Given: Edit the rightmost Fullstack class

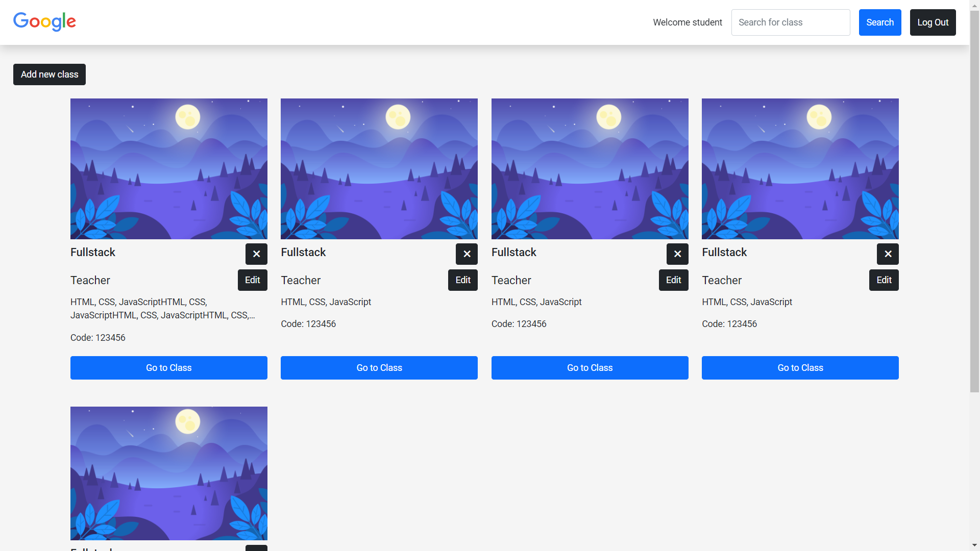Looking at the screenshot, I should pyautogui.click(x=884, y=280).
